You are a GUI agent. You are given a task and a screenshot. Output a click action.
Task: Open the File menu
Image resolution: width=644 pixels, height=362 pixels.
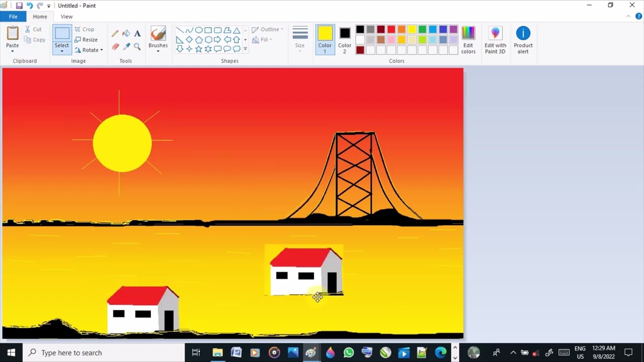point(13,16)
